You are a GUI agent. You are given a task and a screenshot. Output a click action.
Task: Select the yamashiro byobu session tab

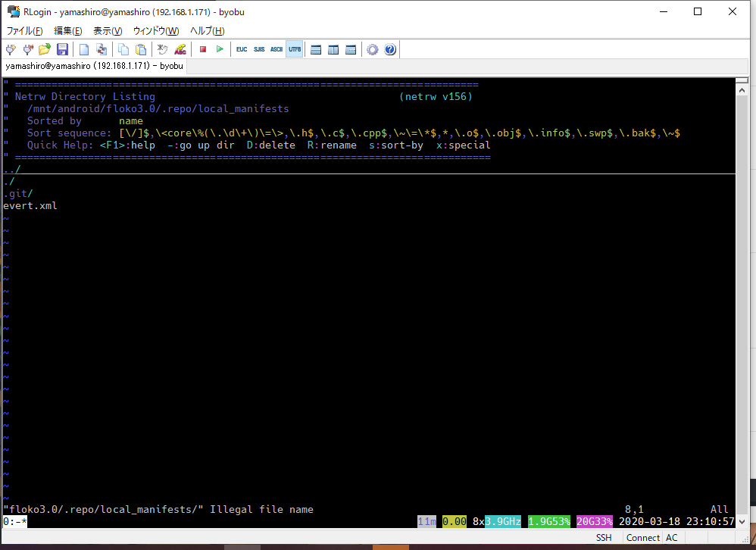point(95,66)
